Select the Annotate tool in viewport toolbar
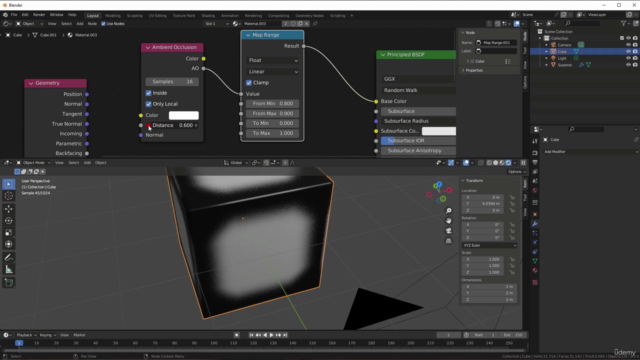 [9, 258]
